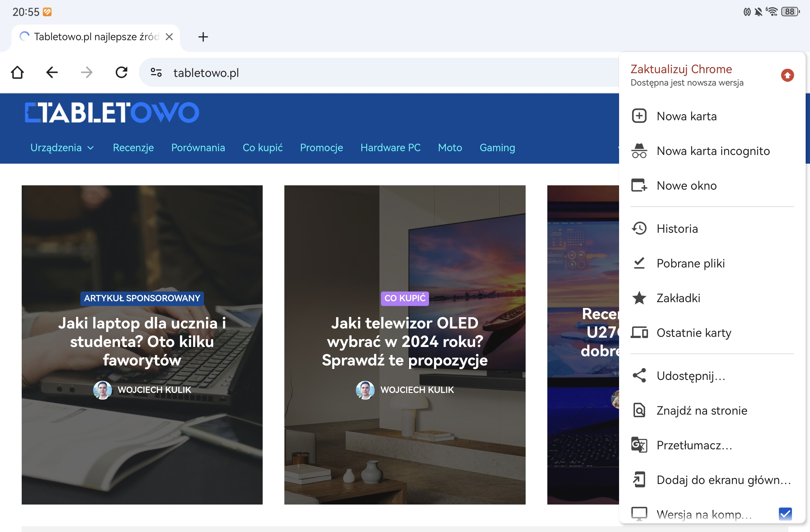Open Pobrane pliki from the menu
The height and width of the screenshot is (532, 810).
712,263
